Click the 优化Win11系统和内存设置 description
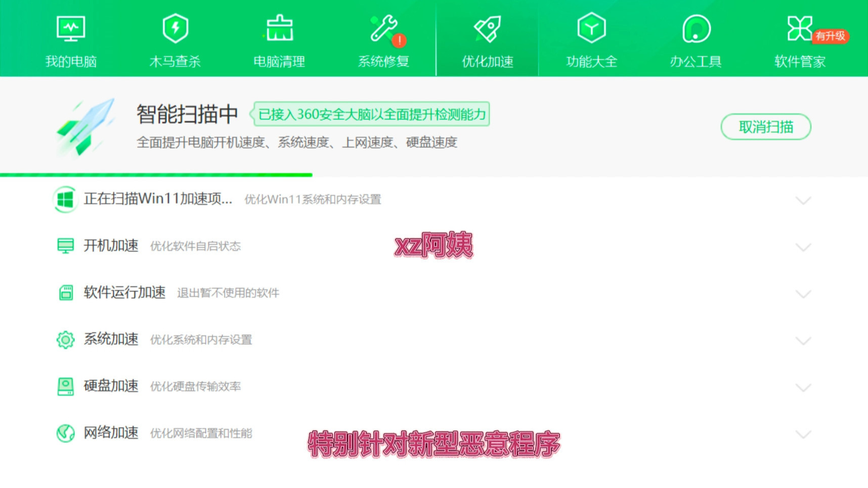The height and width of the screenshot is (488, 868). pos(313,200)
